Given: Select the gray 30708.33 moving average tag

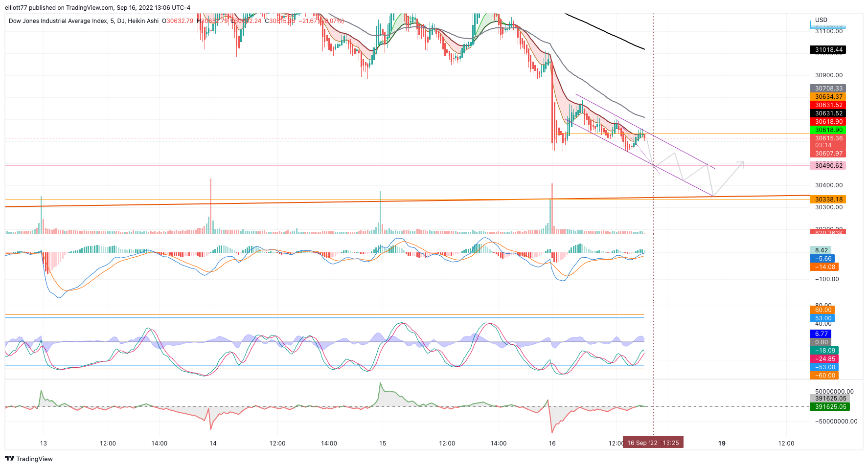Looking at the screenshot, I should point(828,89).
